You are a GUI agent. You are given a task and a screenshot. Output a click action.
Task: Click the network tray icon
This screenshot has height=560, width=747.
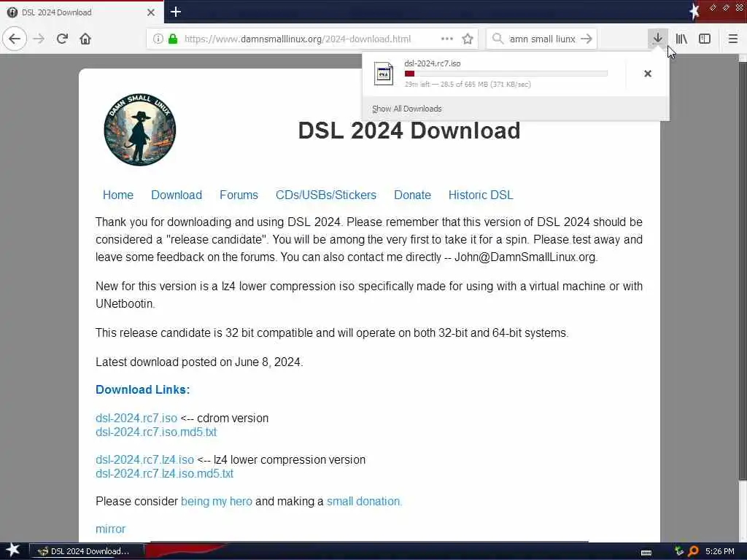[x=679, y=551]
